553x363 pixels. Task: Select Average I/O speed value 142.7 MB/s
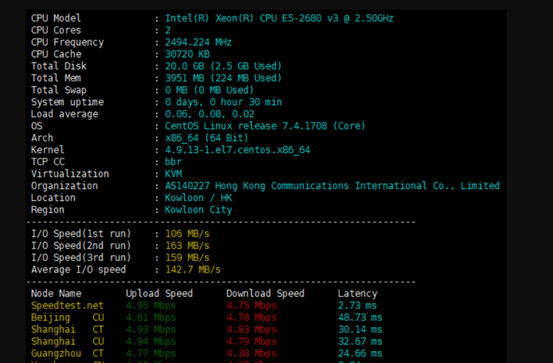[193, 270]
